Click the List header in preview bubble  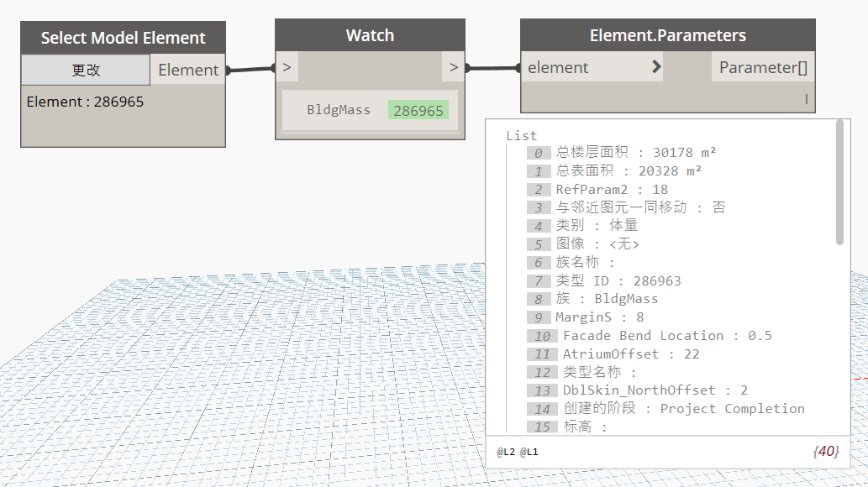click(522, 135)
